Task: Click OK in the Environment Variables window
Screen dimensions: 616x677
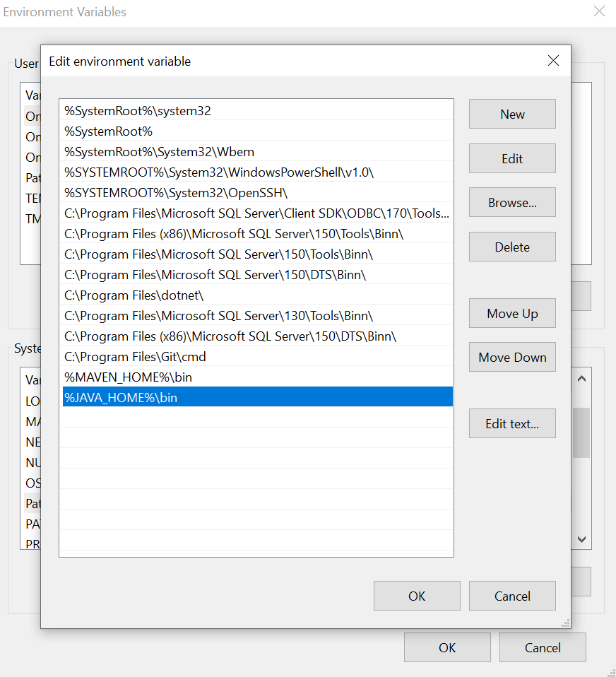Action: [447, 647]
